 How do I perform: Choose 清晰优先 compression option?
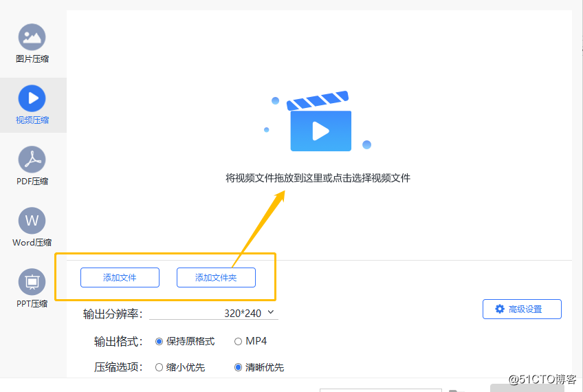coord(259,367)
